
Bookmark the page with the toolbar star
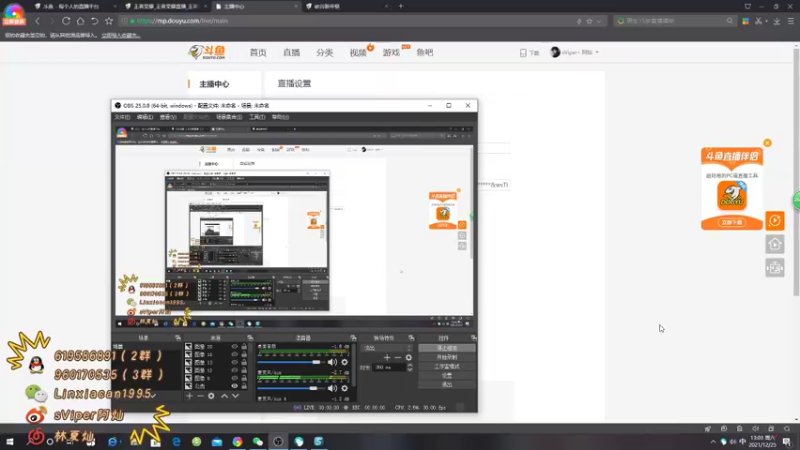tap(109, 21)
